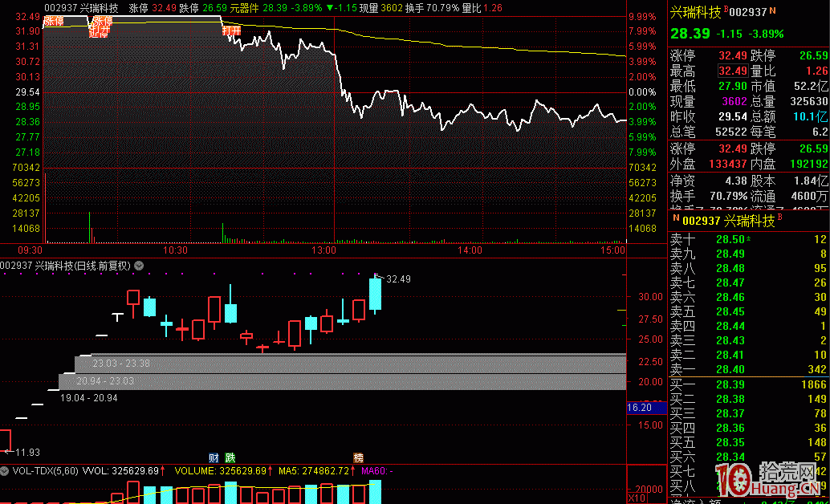
Task: Click the 总笔 52522 value
Action: click(x=730, y=132)
